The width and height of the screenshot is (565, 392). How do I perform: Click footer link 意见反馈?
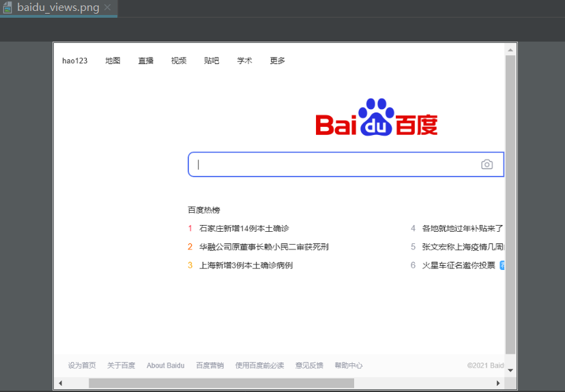pos(309,365)
